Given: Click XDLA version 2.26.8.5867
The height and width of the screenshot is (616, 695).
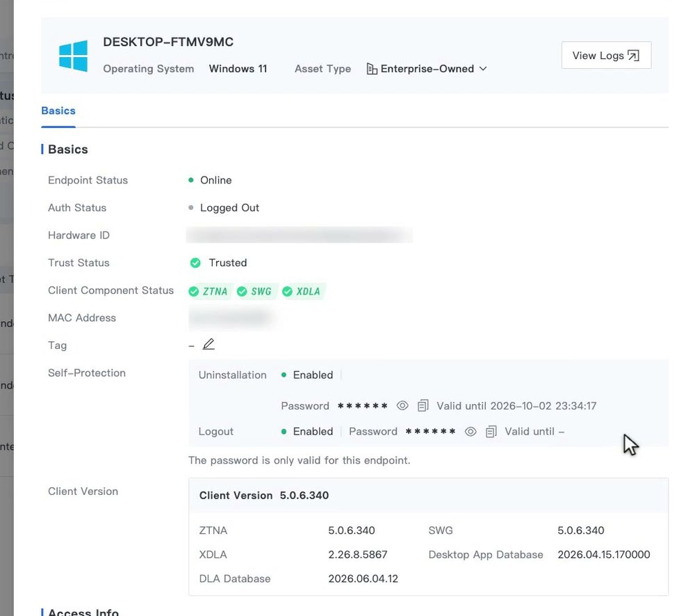Looking at the screenshot, I should (x=358, y=554).
